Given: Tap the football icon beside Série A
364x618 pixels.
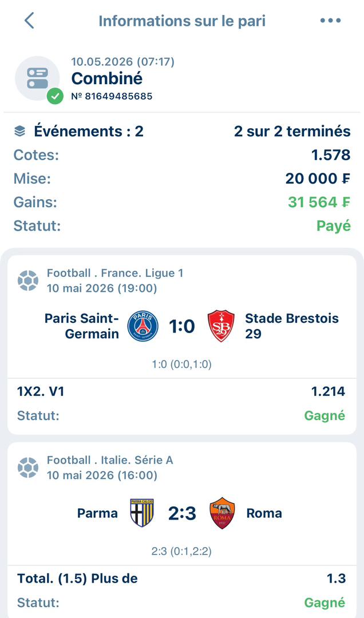Looking at the screenshot, I should click(x=28, y=468).
